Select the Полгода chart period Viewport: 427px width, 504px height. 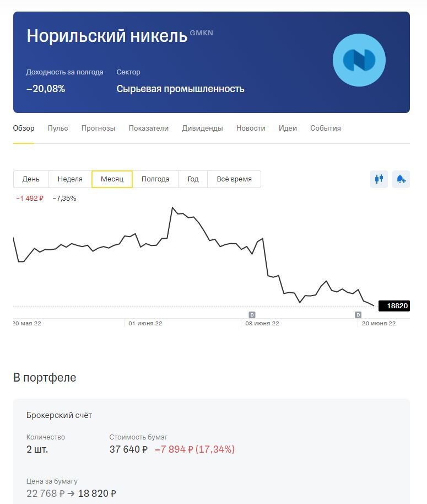tap(156, 179)
